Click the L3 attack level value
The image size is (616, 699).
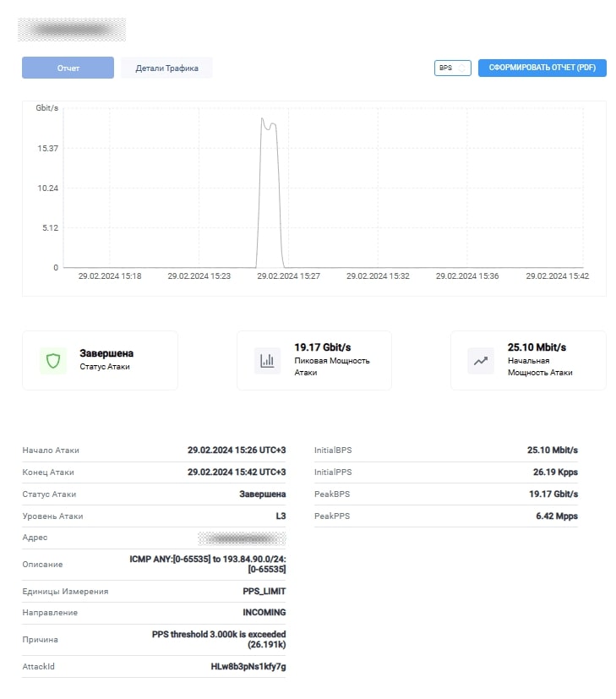click(281, 516)
